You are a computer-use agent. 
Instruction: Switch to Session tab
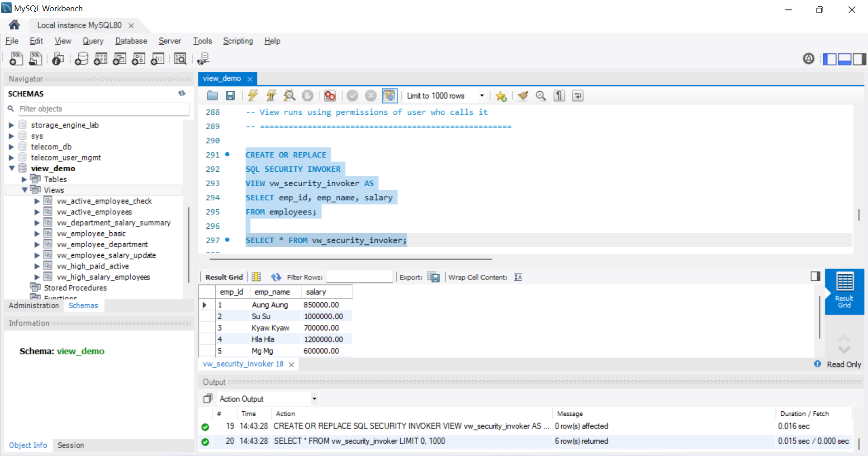click(x=71, y=445)
